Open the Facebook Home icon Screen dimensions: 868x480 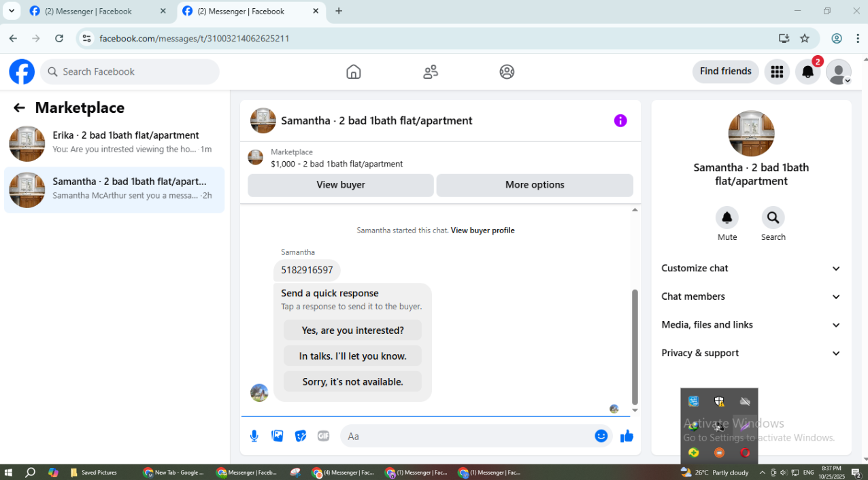[x=354, y=71]
